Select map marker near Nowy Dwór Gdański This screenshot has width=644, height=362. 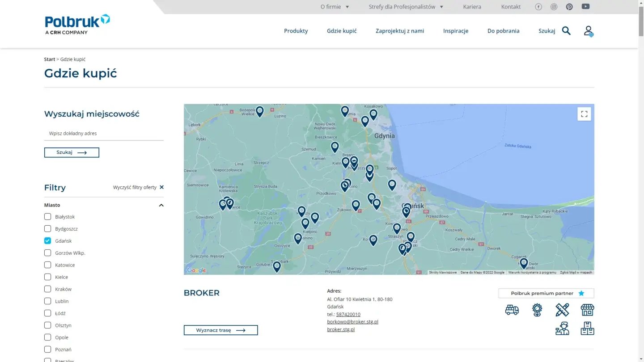coord(524,263)
